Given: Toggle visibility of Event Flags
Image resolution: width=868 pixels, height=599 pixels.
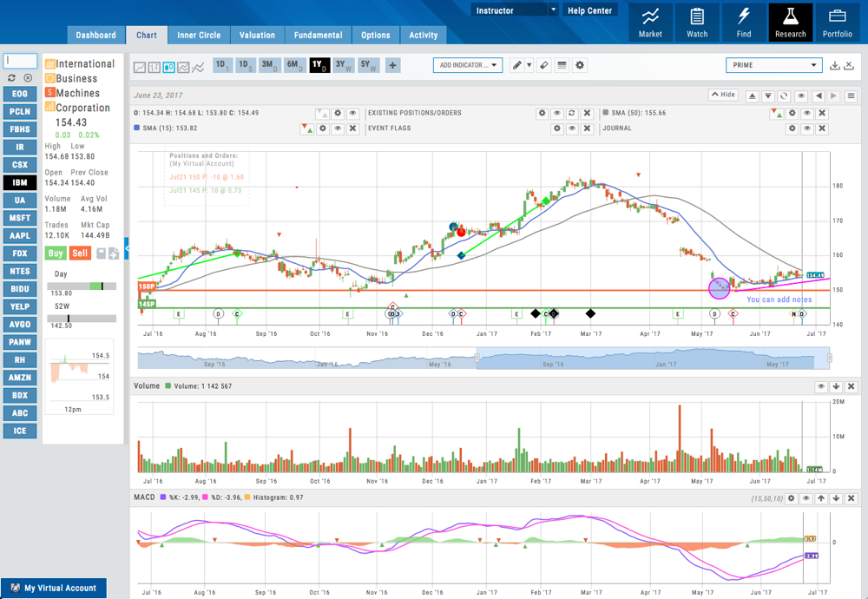Looking at the screenshot, I should (x=572, y=128).
